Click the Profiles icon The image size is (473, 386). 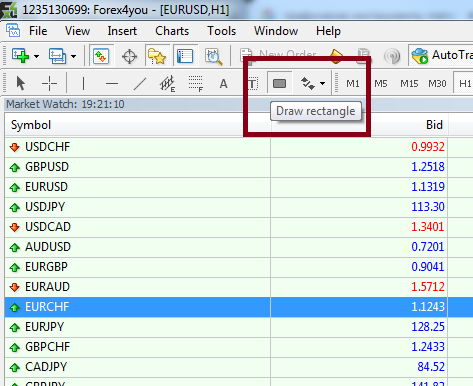click(57, 56)
